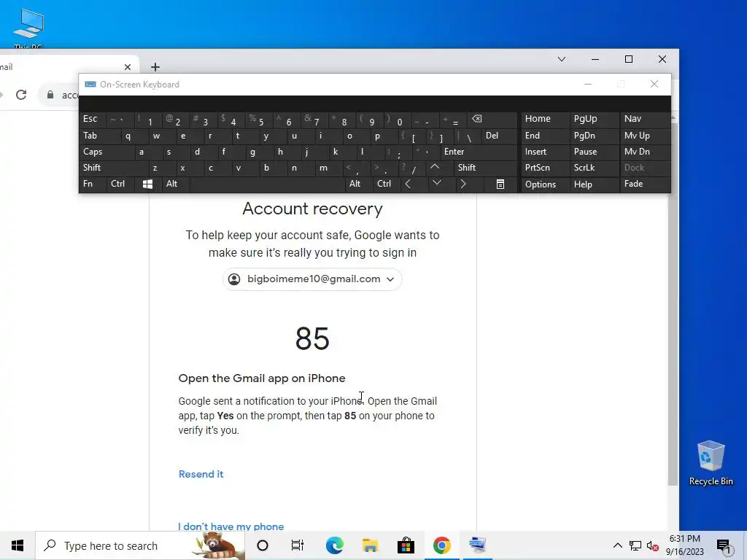Click Resend it link
The width and height of the screenshot is (747, 560).
201,474
